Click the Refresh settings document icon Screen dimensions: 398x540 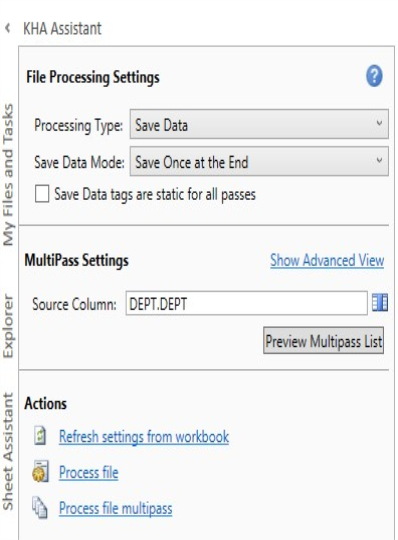(40, 436)
